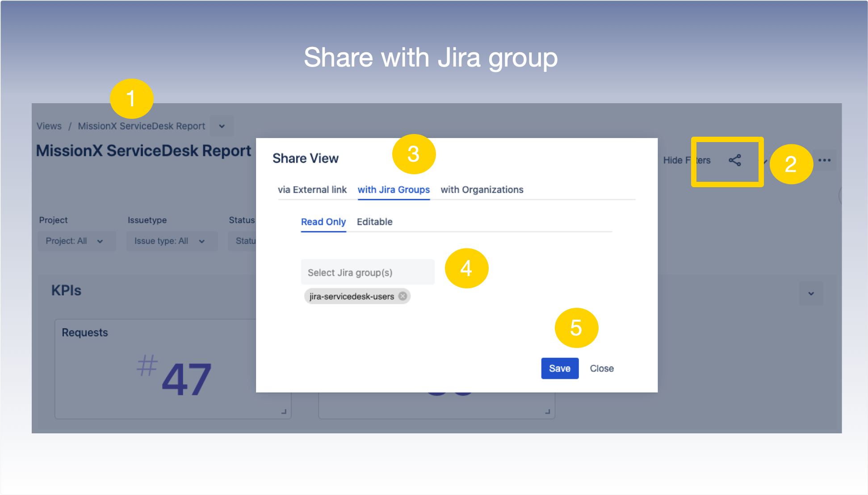Click the Views breadcrumb link

click(49, 126)
